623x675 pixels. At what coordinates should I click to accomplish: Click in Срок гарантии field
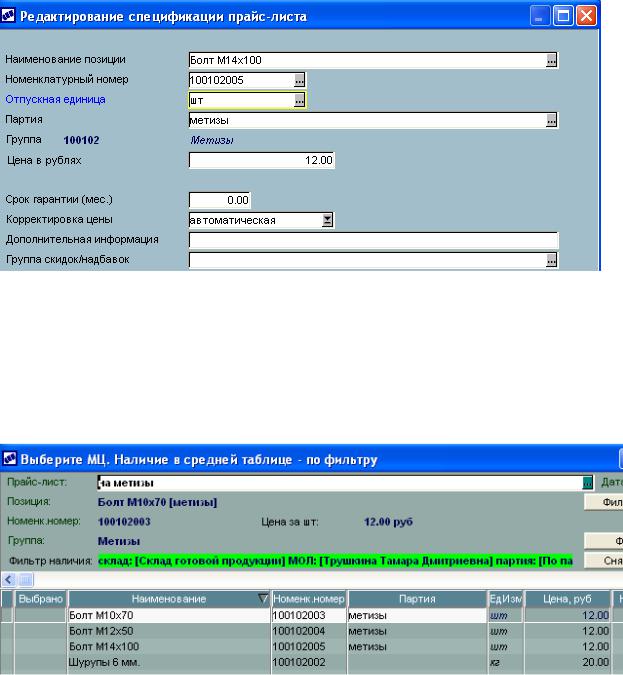click(220, 200)
